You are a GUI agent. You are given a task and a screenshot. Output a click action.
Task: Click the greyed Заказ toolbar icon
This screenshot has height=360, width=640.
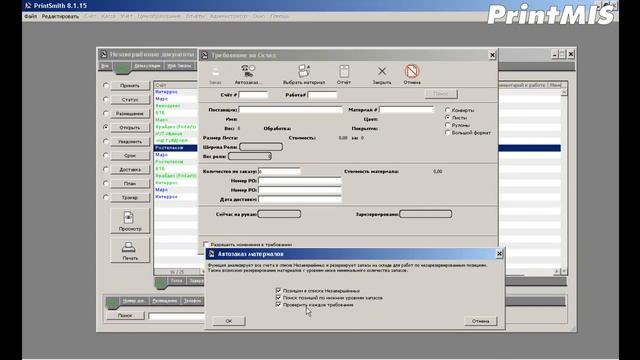[x=215, y=72]
